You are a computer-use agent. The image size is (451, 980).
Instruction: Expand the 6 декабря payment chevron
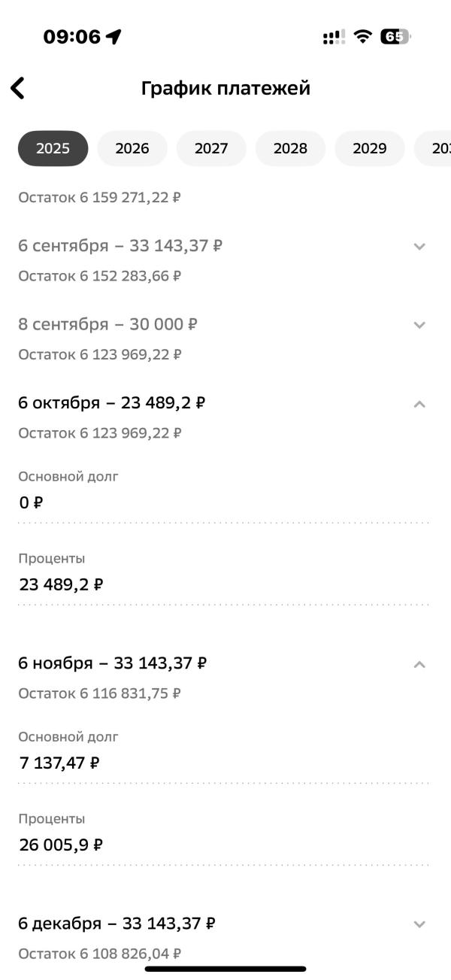[x=419, y=924]
